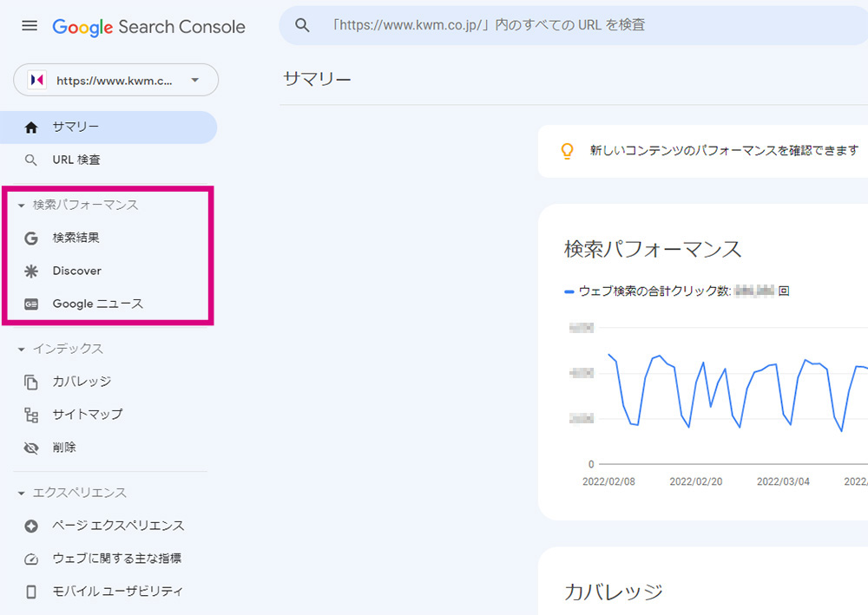The width and height of the screenshot is (868, 615).
Task: Collapse the 検索パフォーマンス section
Action: (21, 206)
